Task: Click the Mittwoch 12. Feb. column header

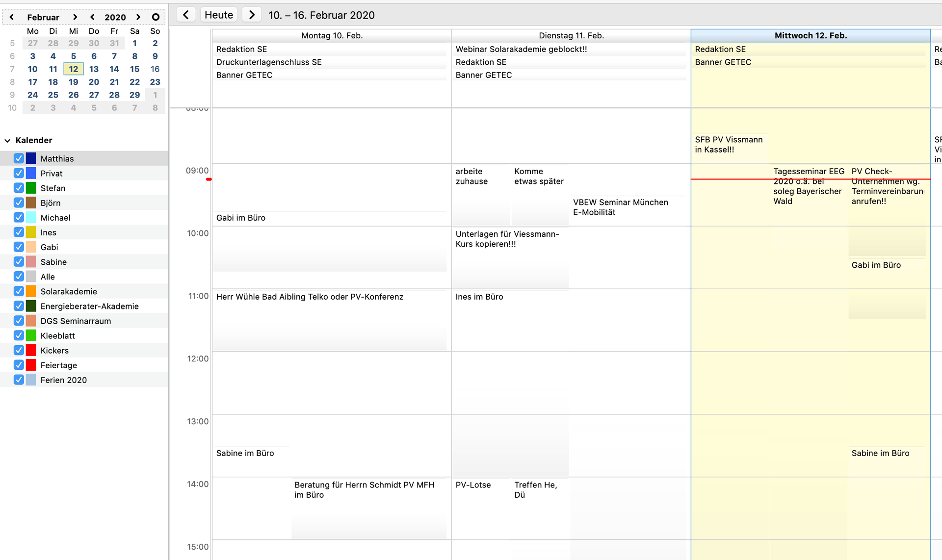Action: coord(811,35)
